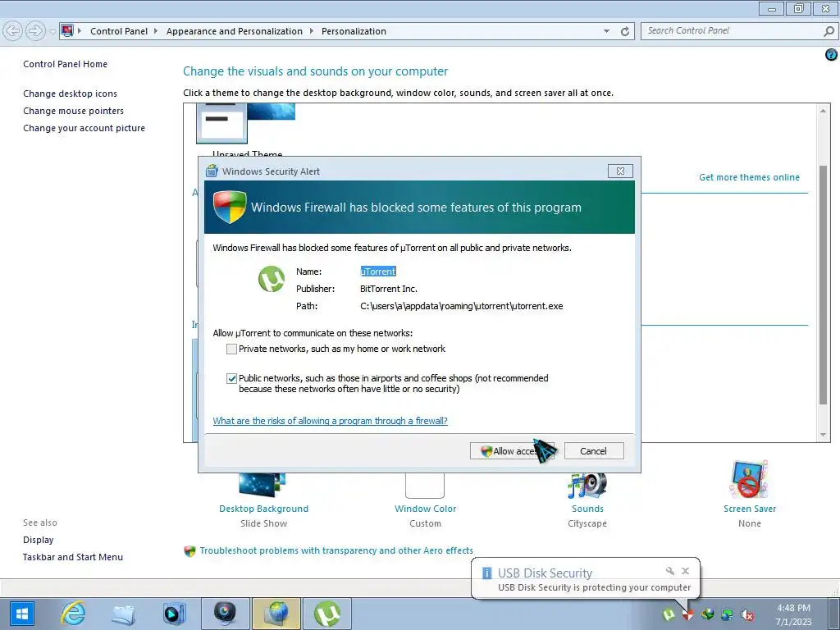Click the µTorrent icon in alert dialog
The image size is (840, 630).
click(272, 279)
